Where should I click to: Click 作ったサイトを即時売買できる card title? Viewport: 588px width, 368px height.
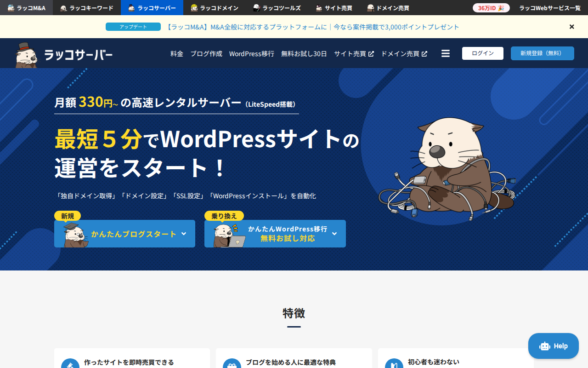tap(129, 362)
